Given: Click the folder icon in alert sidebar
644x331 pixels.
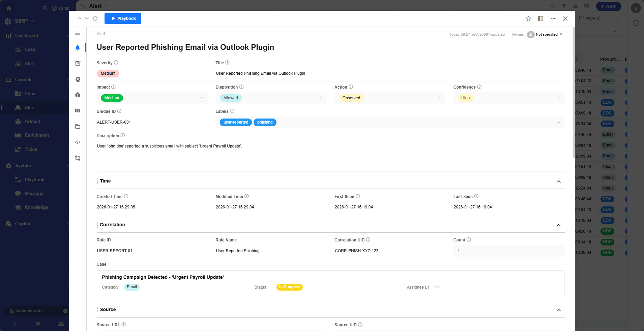Looking at the screenshot, I should point(78,127).
